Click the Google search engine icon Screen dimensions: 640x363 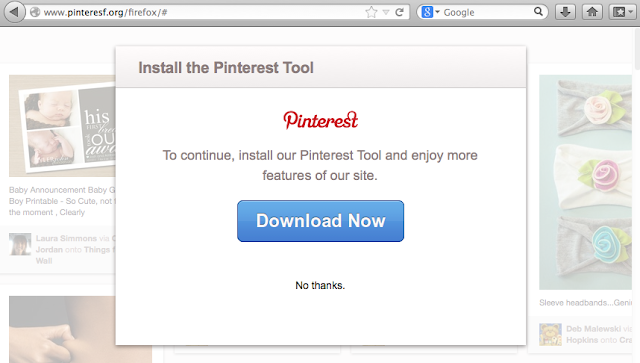point(427,12)
